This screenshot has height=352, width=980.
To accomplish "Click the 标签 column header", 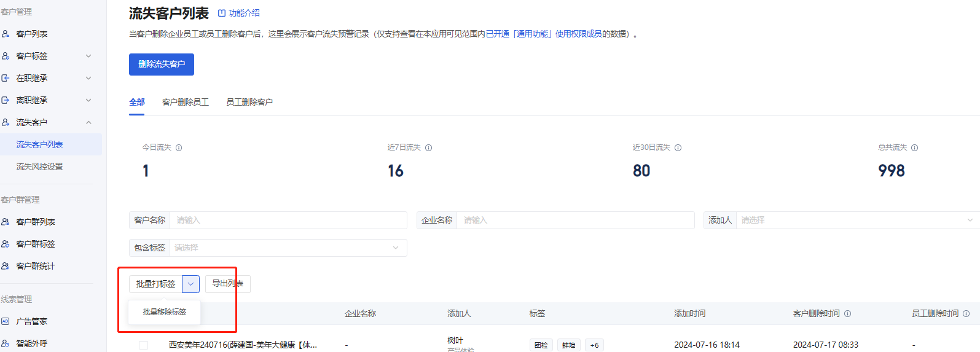I will [x=537, y=313].
